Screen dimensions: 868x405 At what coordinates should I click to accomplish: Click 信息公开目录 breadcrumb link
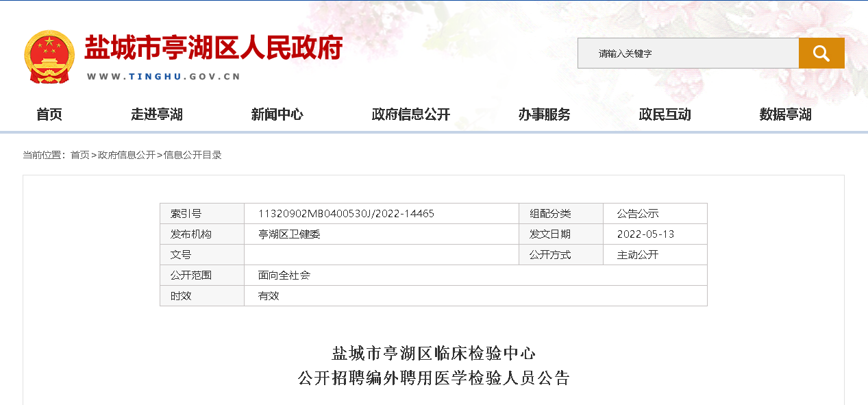point(193,155)
